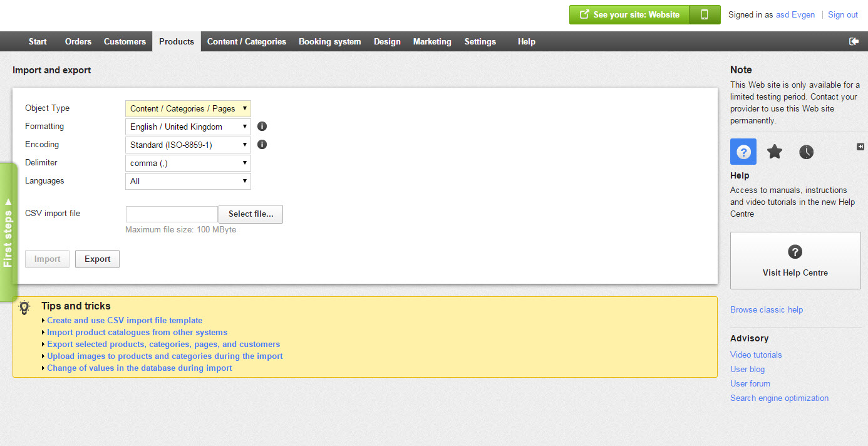Click the Select file... button
The height and width of the screenshot is (446, 868).
(x=251, y=214)
